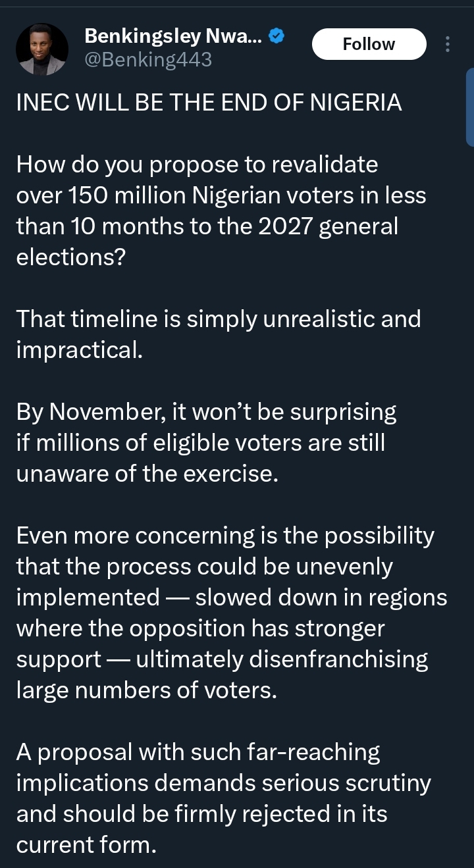Select the headline INEC WILL BE THE END OF NIGERIA

209,102
